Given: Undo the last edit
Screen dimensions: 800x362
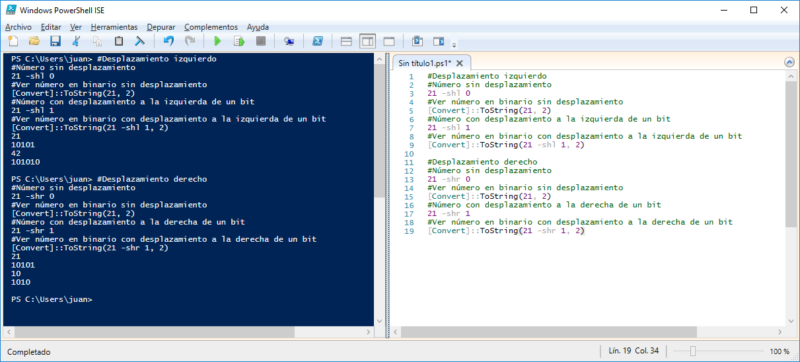Looking at the screenshot, I should pyautogui.click(x=168, y=41).
